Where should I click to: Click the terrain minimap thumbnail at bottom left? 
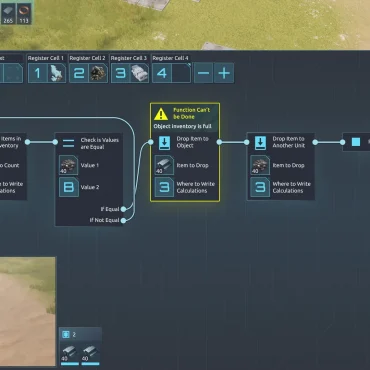pos(28,311)
